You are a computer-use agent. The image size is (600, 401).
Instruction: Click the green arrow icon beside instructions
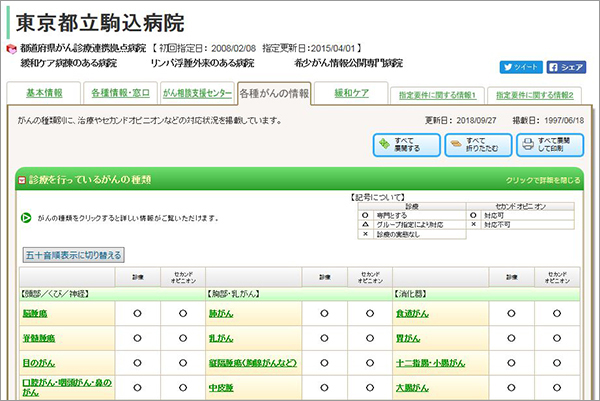pos(26,218)
